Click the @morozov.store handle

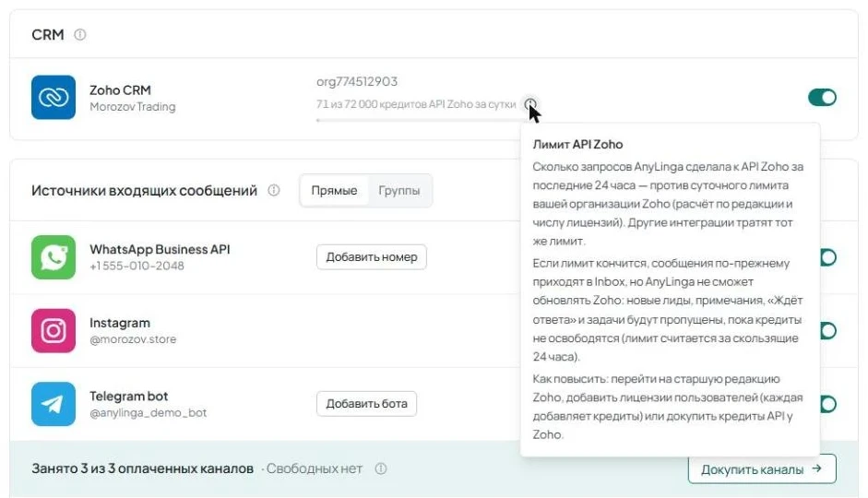[133, 339]
